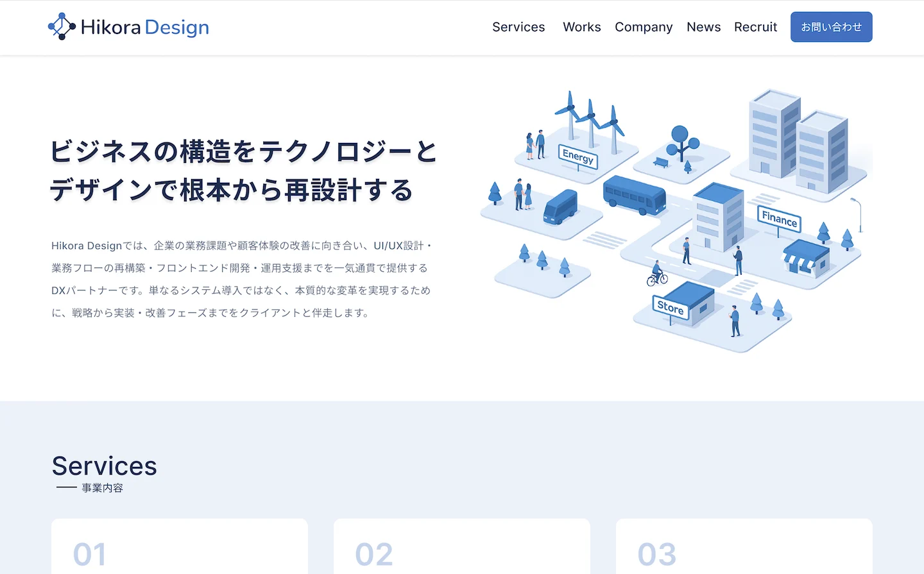This screenshot has height=574, width=924.
Task: Click the Hikora Design brand name text
Action: 145,28
